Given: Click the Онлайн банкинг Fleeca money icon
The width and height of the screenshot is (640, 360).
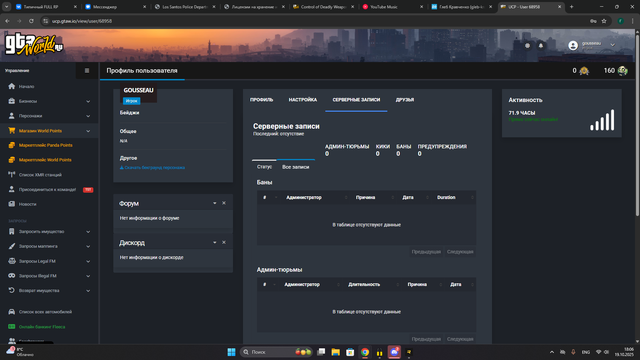Looking at the screenshot, I should (11, 327).
